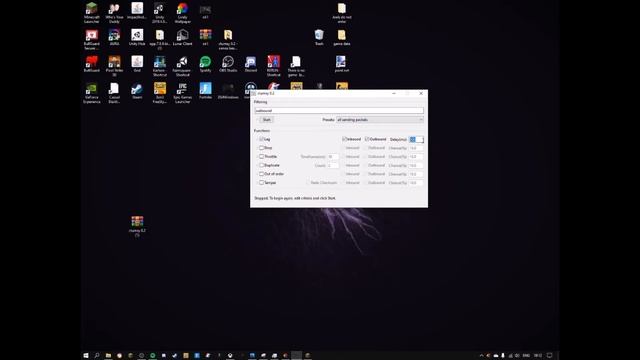Click the filter text field in clumsy
640x360 pixels.
pos(339,110)
